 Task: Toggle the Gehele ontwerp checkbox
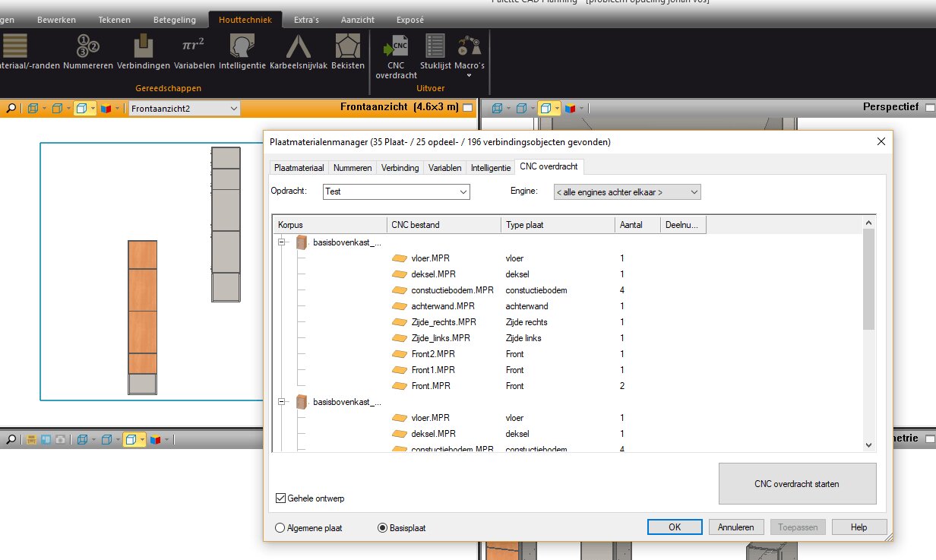[x=281, y=498]
